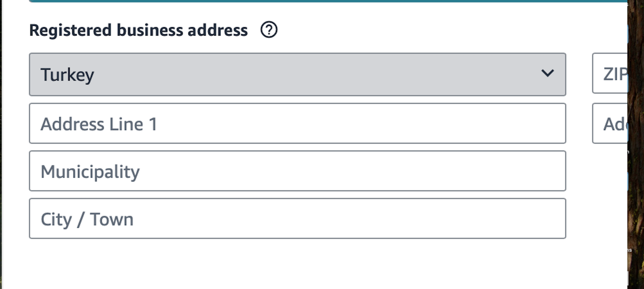
Task: Show the tooltip via the question mark circle
Action: click(x=269, y=30)
